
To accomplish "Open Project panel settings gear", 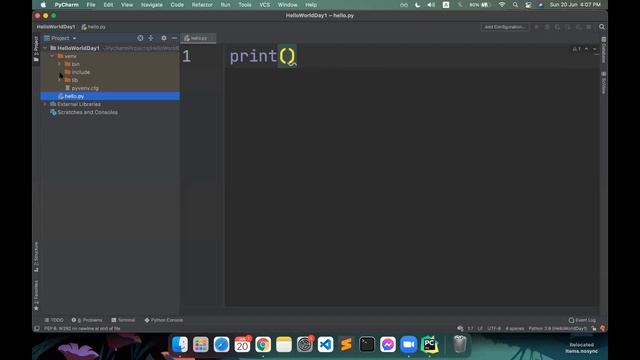I will pos(164,38).
